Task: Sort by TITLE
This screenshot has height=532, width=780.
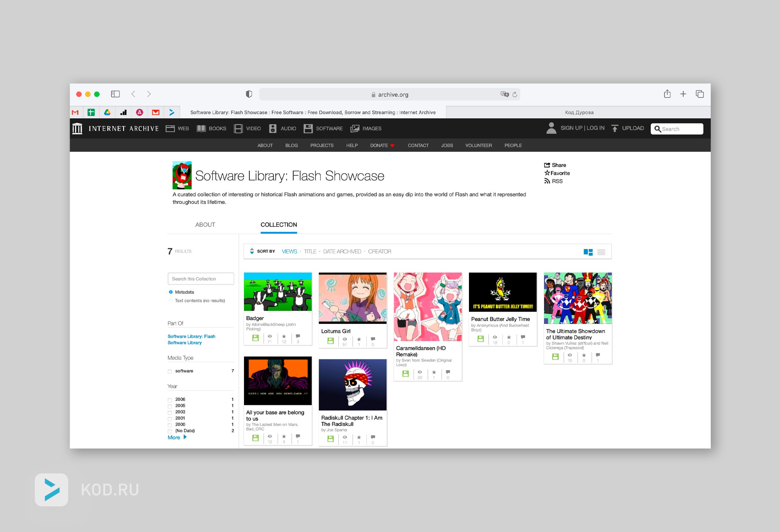Action: [310, 252]
